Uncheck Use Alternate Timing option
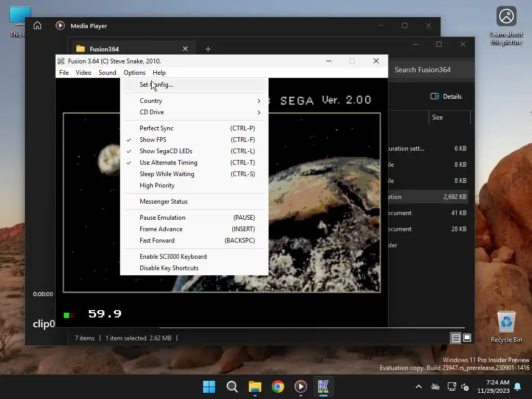532x399 pixels. pos(194,163)
